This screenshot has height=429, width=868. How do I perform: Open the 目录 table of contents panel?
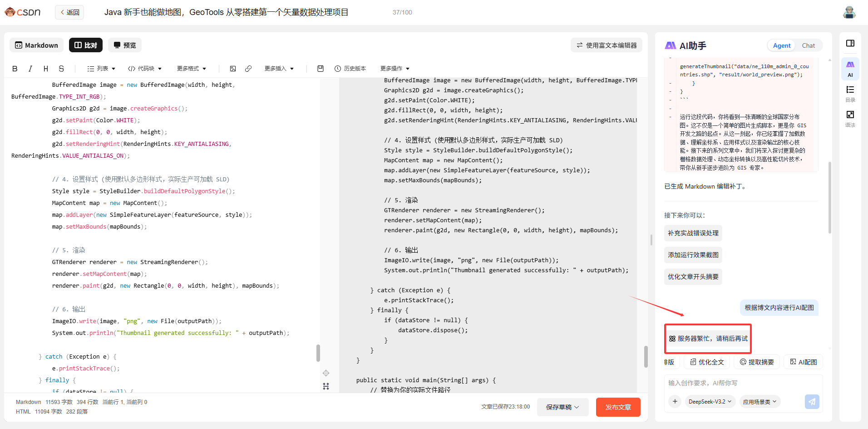[850, 94]
